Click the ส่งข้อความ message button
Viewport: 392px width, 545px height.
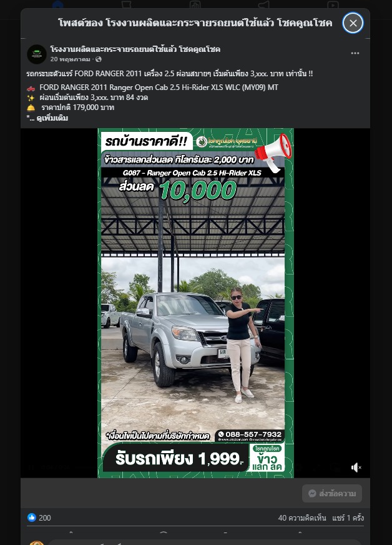click(332, 494)
